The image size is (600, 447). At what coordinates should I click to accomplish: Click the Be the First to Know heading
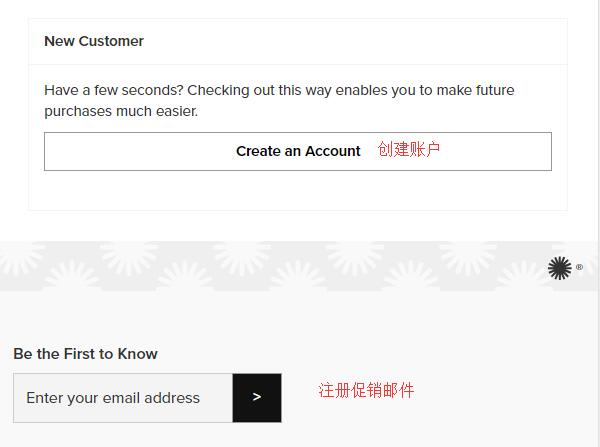coord(86,354)
